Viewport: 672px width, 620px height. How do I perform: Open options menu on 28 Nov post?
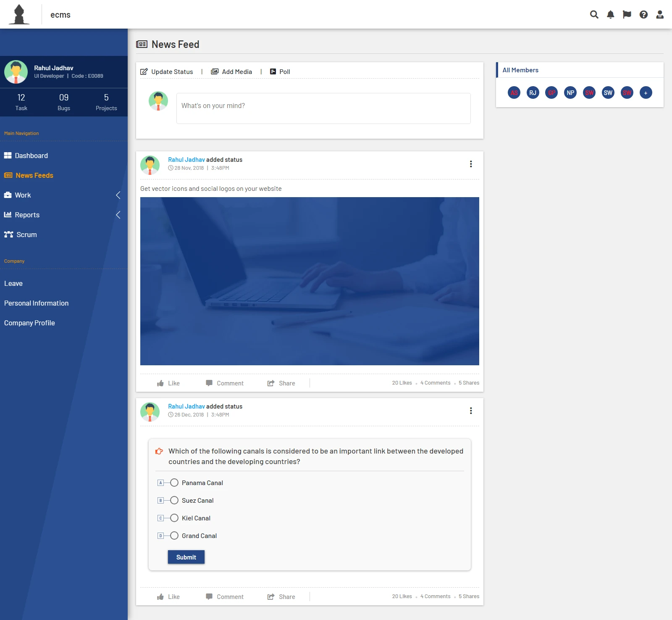pos(471,164)
